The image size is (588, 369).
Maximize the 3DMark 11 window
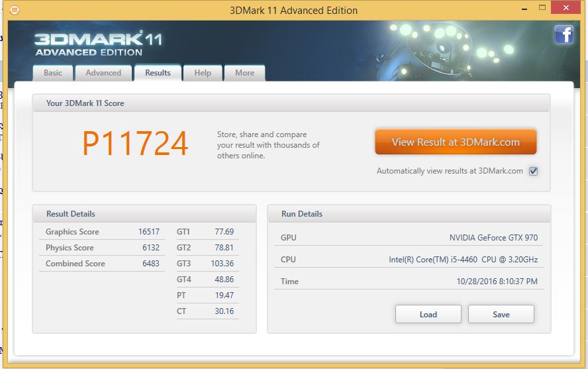tap(540, 9)
